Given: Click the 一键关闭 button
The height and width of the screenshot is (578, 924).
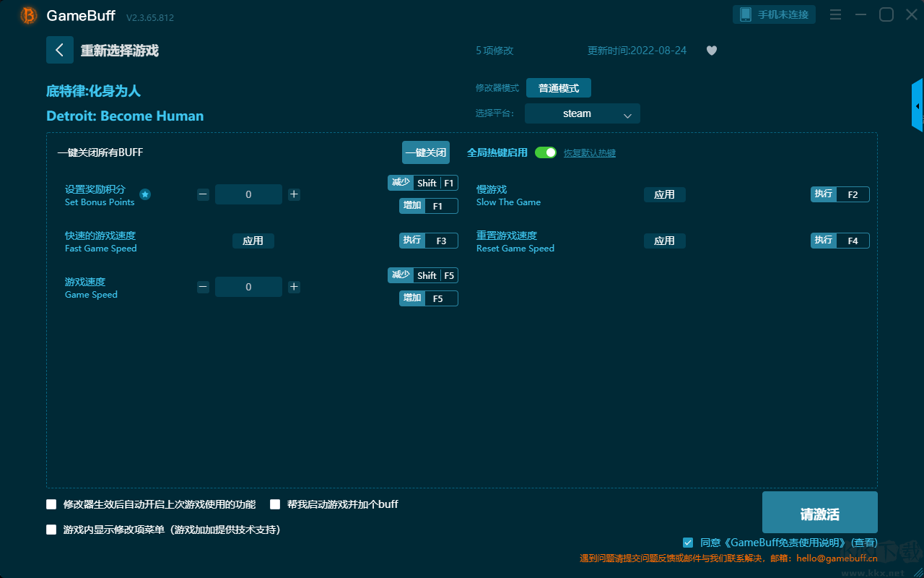Looking at the screenshot, I should coord(426,152).
